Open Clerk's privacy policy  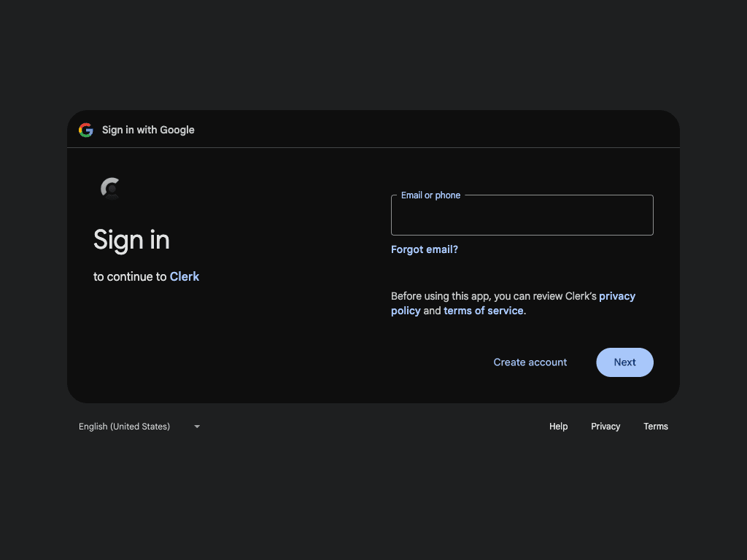tap(617, 295)
